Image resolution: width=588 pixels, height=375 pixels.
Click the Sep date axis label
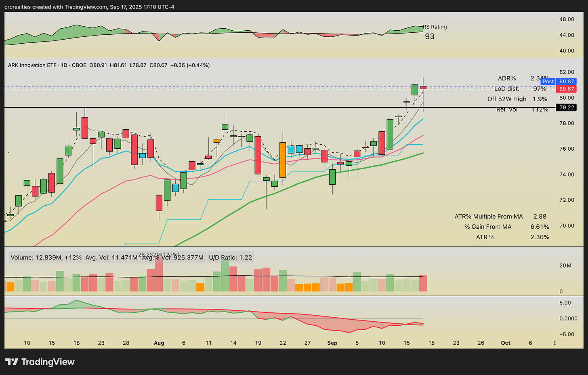tap(332, 343)
